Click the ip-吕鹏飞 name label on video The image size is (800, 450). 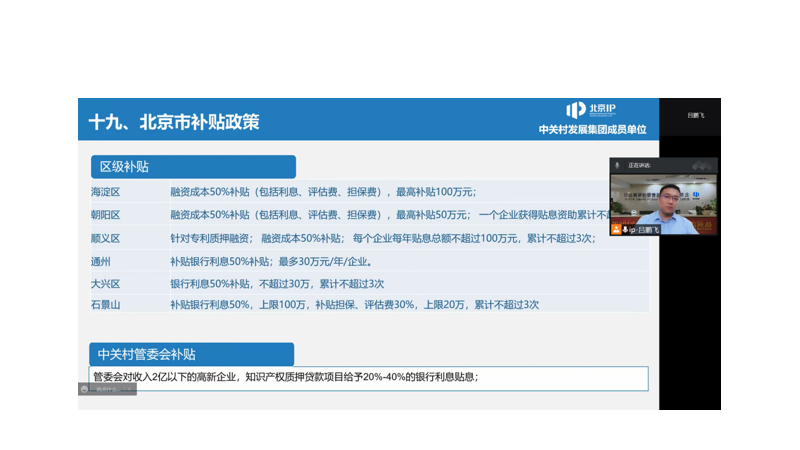(x=644, y=230)
